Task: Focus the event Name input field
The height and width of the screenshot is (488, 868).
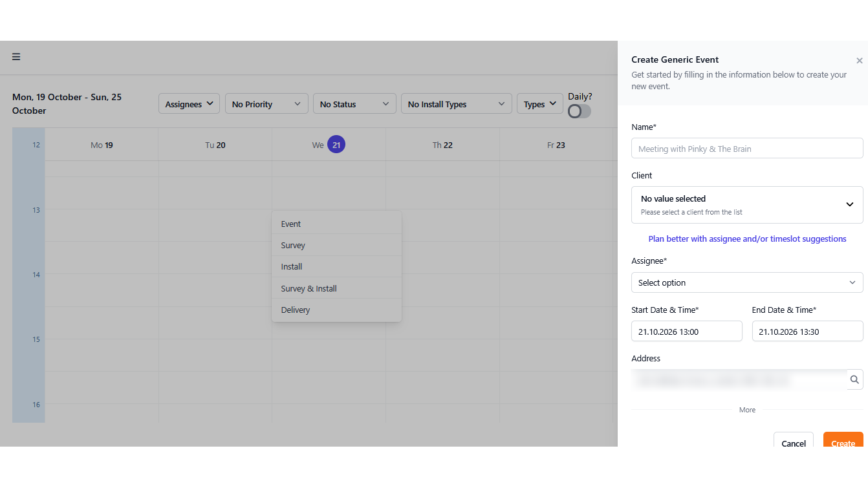Action: (x=747, y=148)
